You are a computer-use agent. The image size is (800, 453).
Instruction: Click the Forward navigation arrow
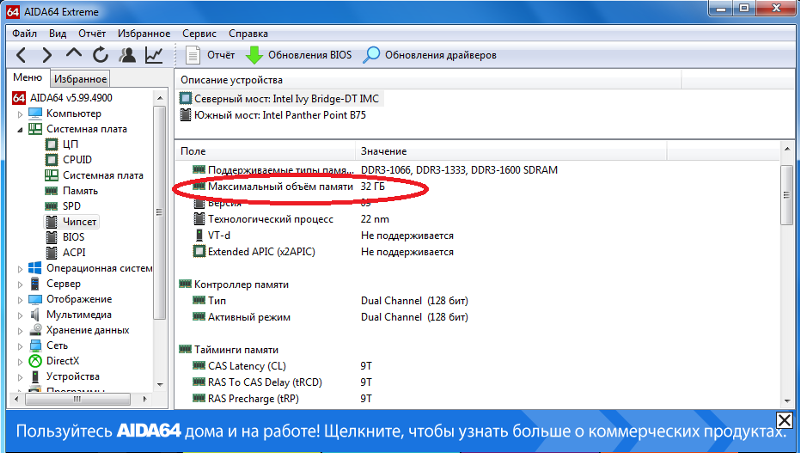click(47, 55)
